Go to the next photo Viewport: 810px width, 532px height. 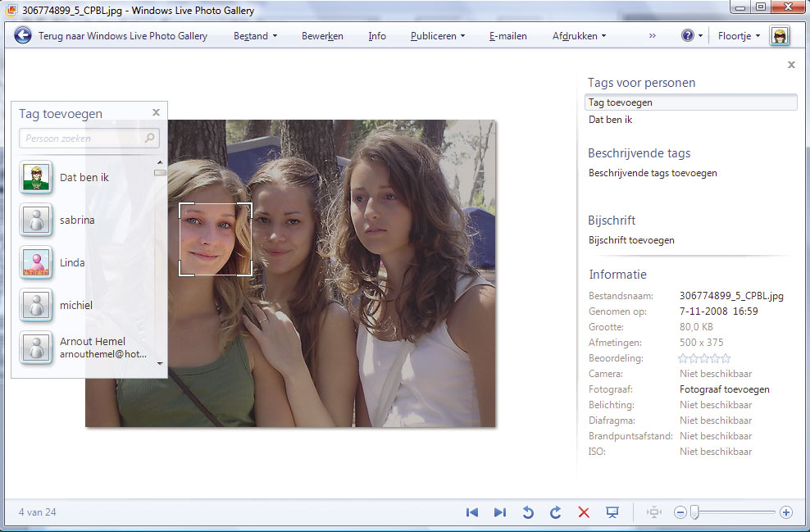(499, 512)
